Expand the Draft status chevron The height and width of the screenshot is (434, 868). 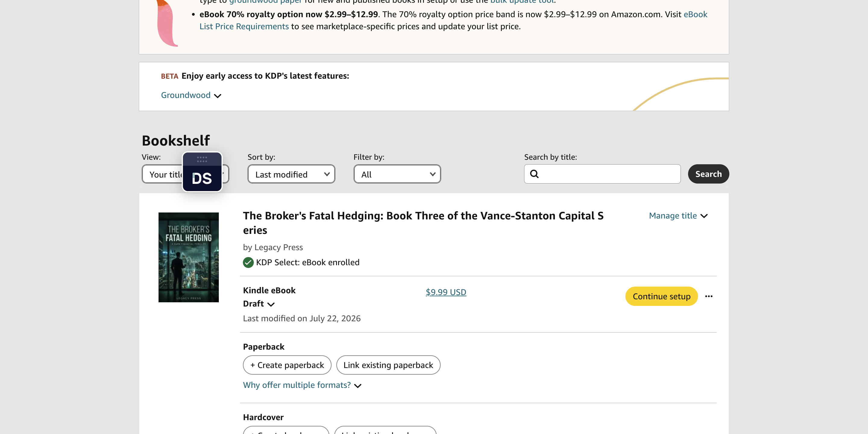271,304
